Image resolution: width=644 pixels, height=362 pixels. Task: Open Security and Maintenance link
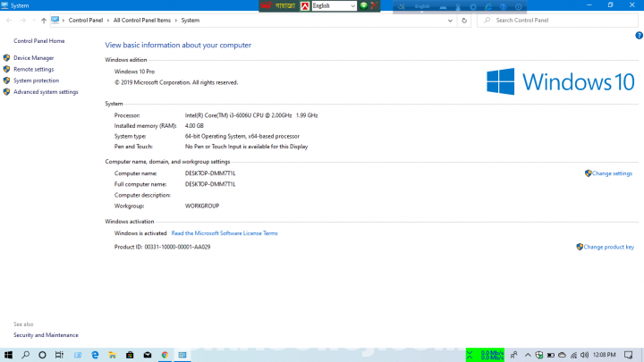pos(46,335)
